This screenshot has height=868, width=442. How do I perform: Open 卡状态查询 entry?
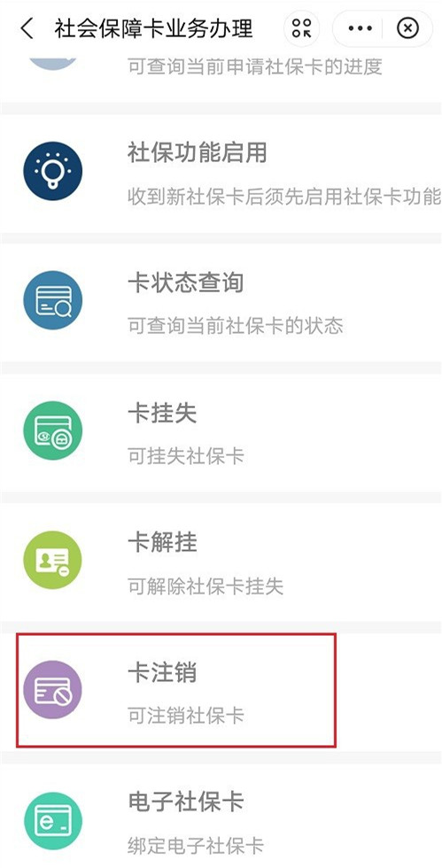(x=221, y=303)
